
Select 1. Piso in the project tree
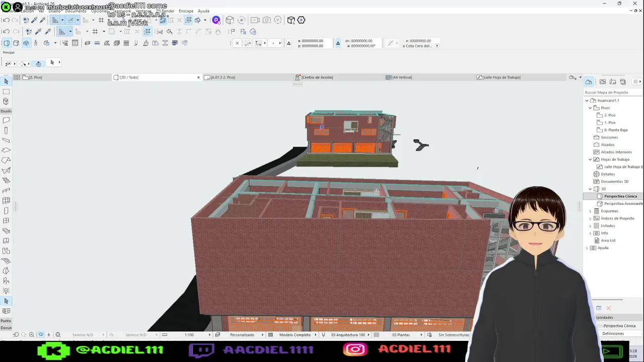point(610,123)
